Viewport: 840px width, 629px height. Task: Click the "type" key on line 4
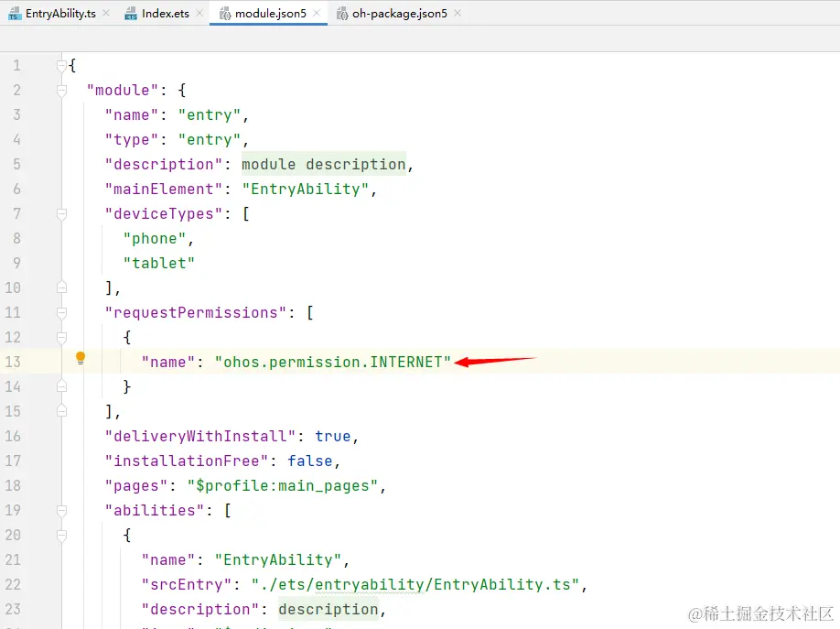pos(132,139)
